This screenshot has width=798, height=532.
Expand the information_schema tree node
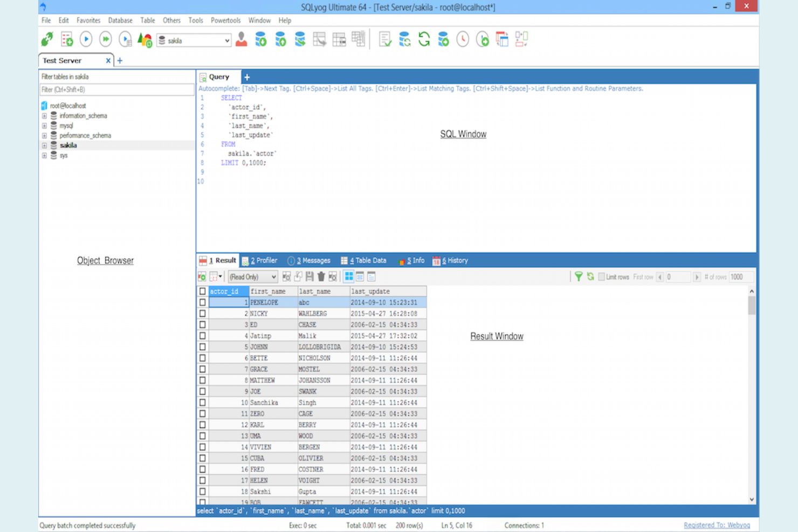pyautogui.click(x=45, y=115)
